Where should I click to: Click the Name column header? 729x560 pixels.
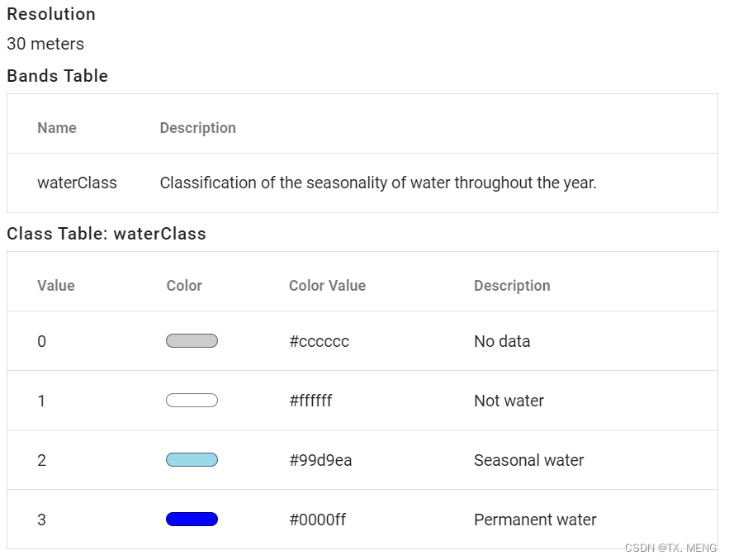tap(57, 128)
